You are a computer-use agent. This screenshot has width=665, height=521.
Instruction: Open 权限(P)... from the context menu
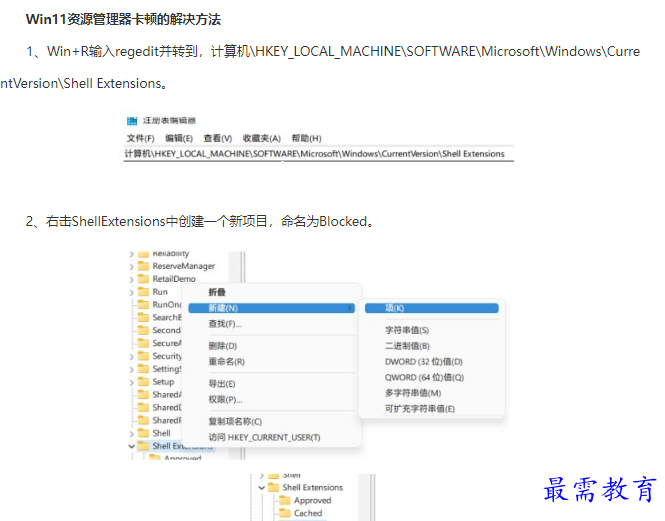[x=225, y=399]
